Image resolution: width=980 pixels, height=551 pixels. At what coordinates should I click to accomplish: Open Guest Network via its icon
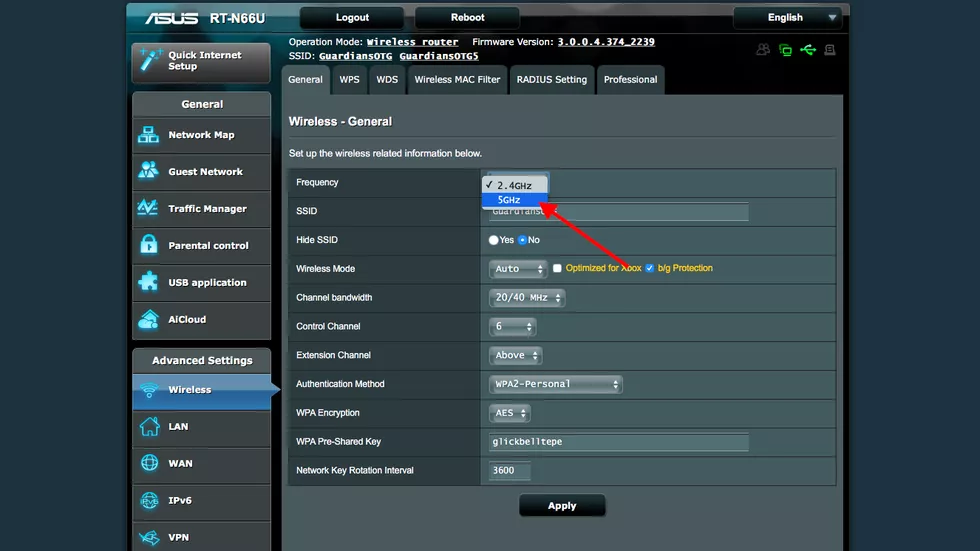(149, 172)
